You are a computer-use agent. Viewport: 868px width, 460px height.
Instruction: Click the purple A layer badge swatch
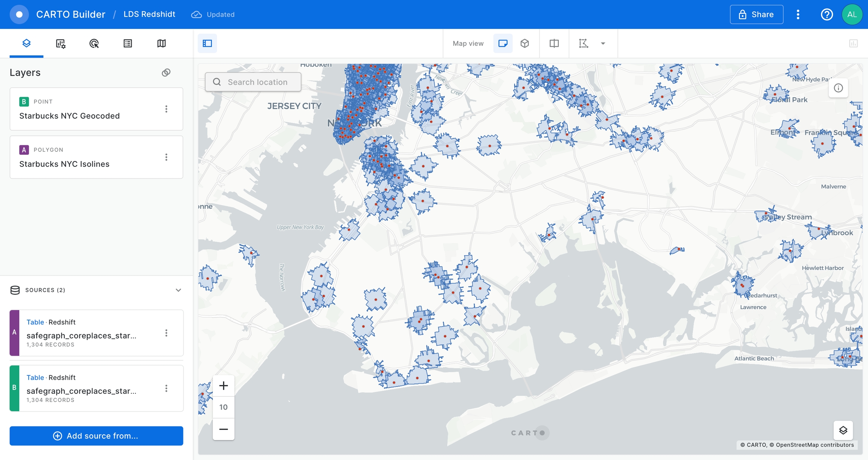point(24,150)
